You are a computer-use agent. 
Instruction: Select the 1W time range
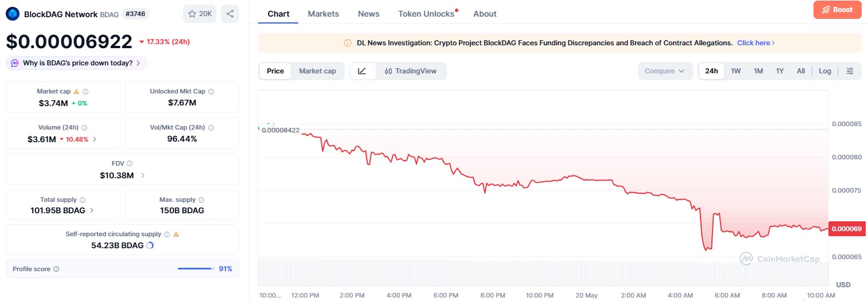736,71
